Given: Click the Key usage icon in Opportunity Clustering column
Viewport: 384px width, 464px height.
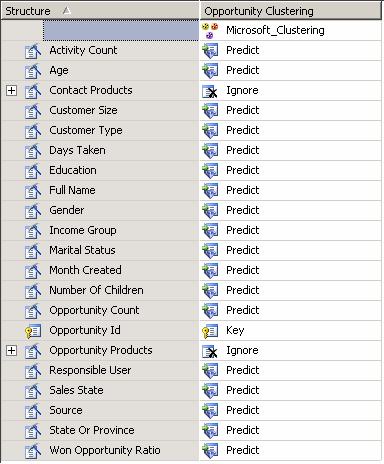Looking at the screenshot, I should (210, 331).
